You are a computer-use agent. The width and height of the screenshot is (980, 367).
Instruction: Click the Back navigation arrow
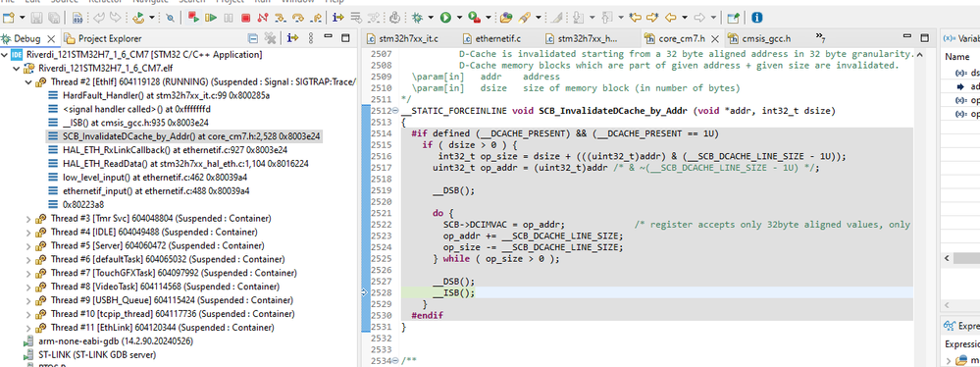click(x=671, y=18)
